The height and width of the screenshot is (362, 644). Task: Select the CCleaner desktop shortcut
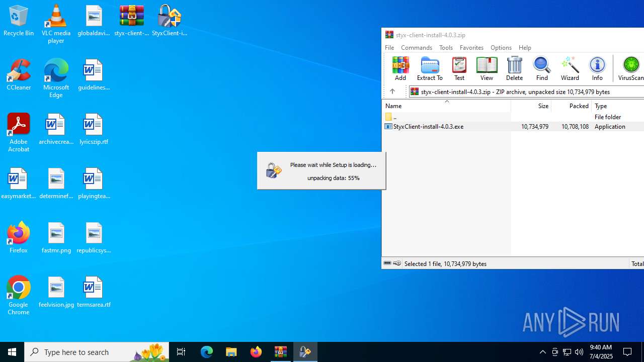pyautogui.click(x=19, y=75)
